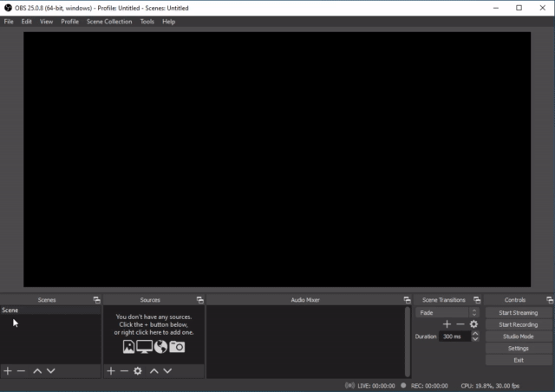Viewport: 555px width, 392px height.
Task: Click the OBS logo in title bar
Action: (x=8, y=8)
